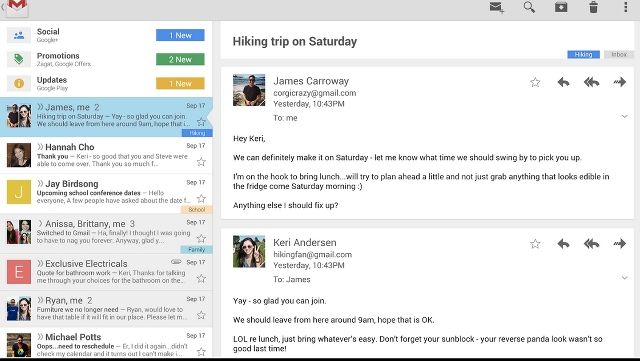
Task: Star the Jay Birdsong email
Action: coord(201,199)
